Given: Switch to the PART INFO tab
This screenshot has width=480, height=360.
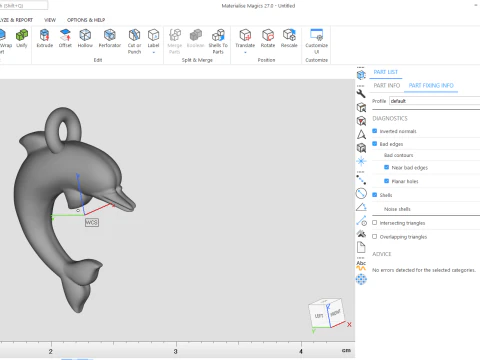Looking at the screenshot, I should click(387, 86).
